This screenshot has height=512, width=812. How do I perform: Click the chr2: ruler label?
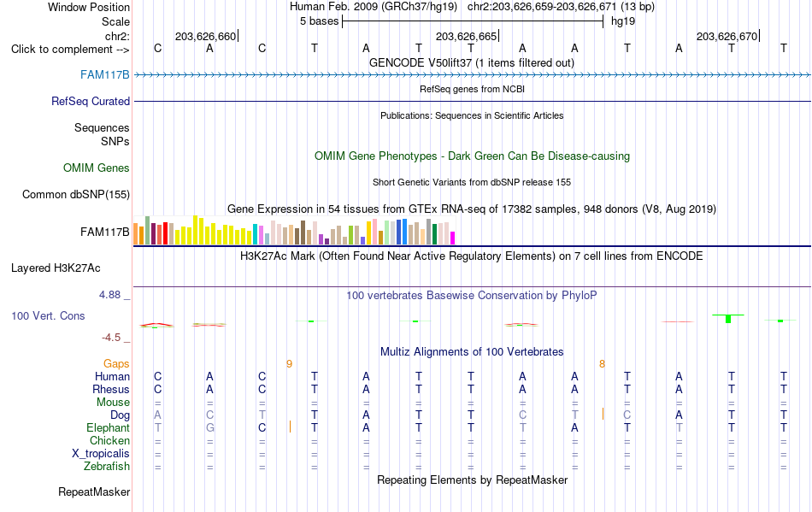click(118, 36)
